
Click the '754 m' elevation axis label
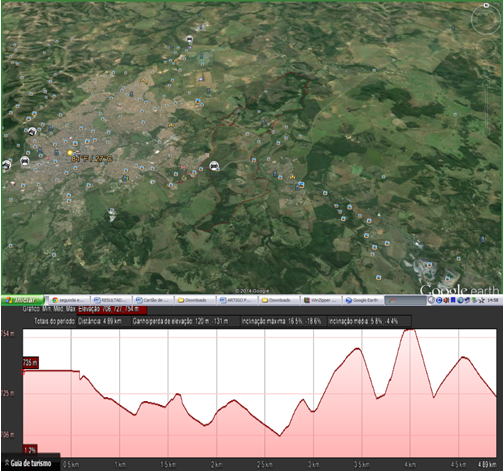pos(8,334)
